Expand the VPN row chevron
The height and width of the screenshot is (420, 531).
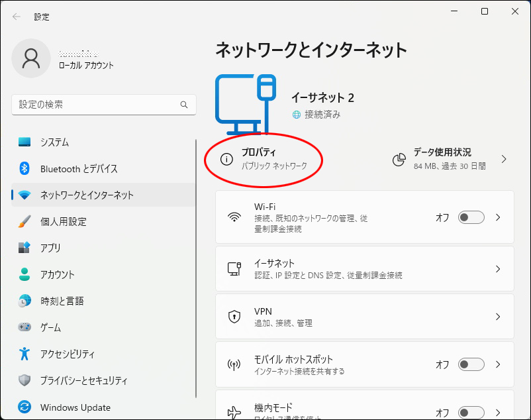[x=498, y=317]
